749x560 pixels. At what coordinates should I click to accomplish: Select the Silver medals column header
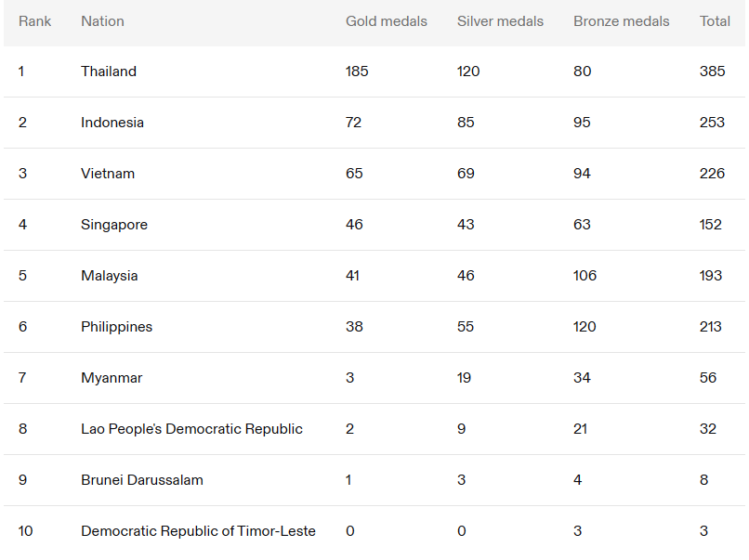click(x=500, y=21)
